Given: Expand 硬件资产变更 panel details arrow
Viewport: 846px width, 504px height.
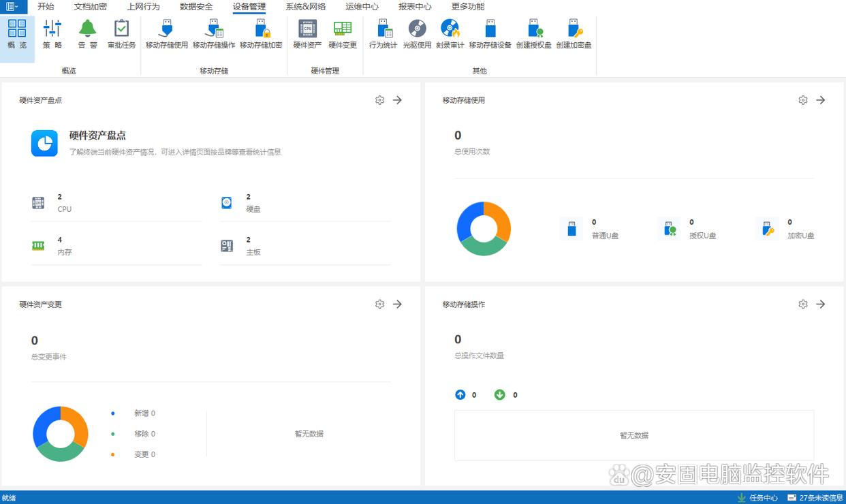Looking at the screenshot, I should coord(397,304).
